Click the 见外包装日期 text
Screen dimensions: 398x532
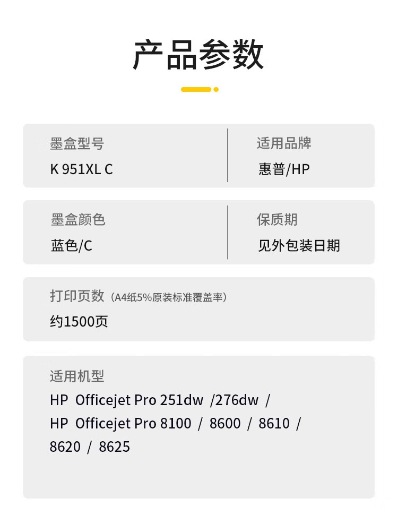click(299, 246)
